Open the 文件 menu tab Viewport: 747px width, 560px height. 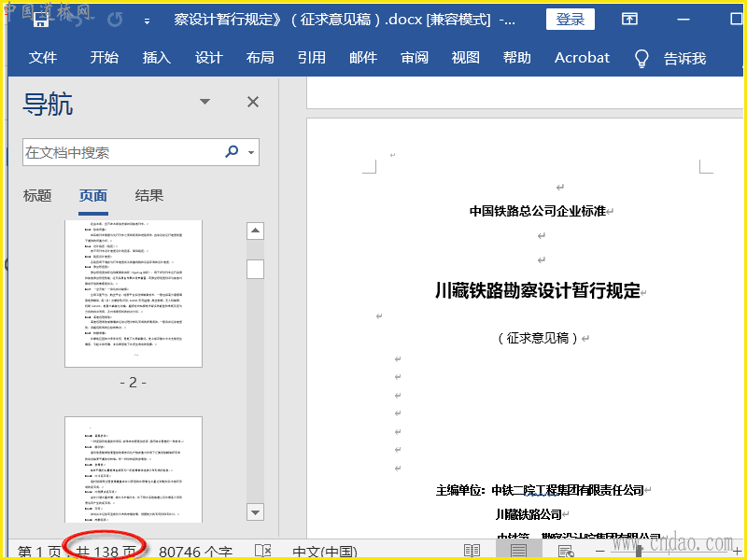pyautogui.click(x=43, y=58)
